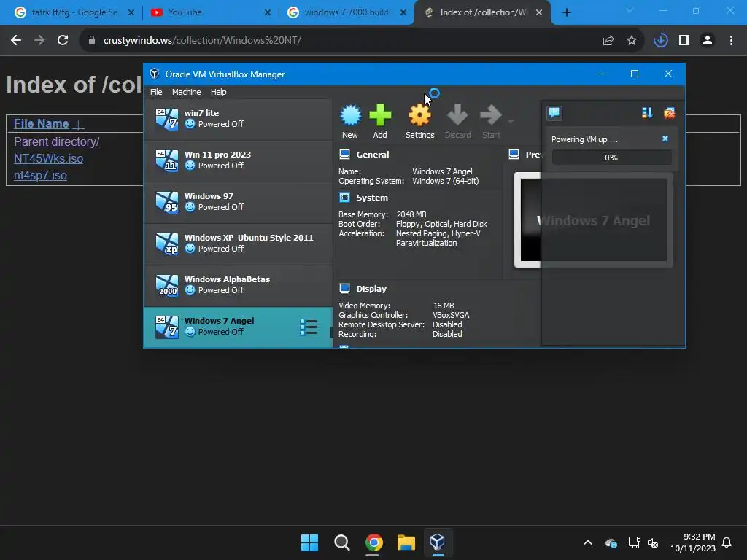This screenshot has width=747, height=560.
Task: Open machine tools menu for Windows 7 Angel
Action: click(309, 327)
